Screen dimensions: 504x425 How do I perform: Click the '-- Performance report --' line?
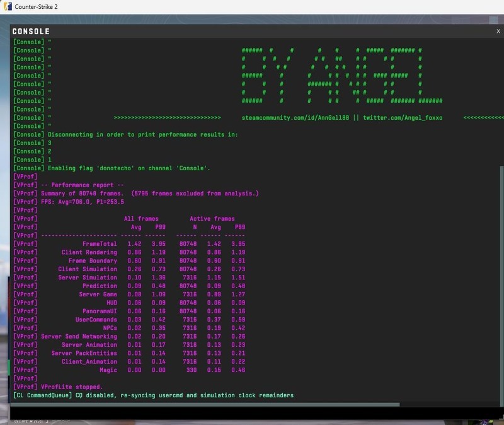tap(69, 185)
